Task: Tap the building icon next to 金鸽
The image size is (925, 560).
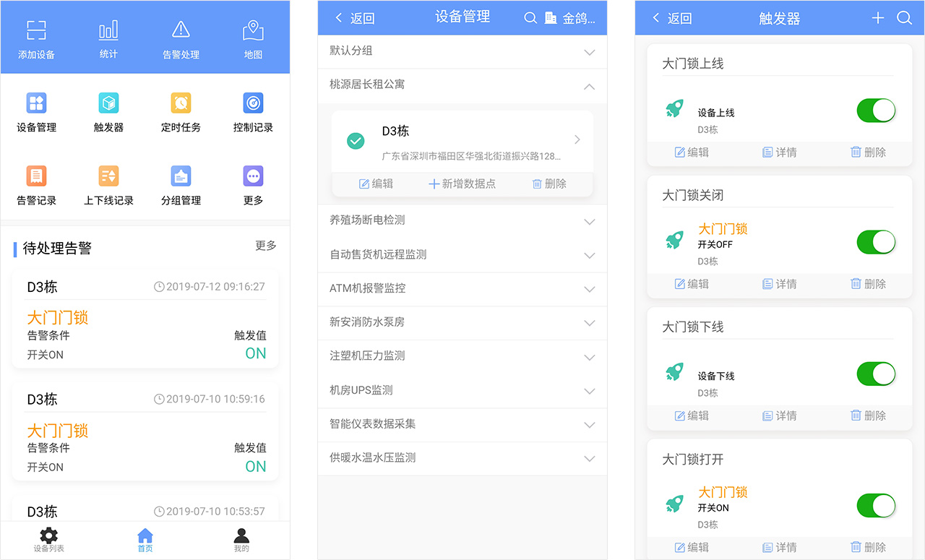Action: pos(551,18)
